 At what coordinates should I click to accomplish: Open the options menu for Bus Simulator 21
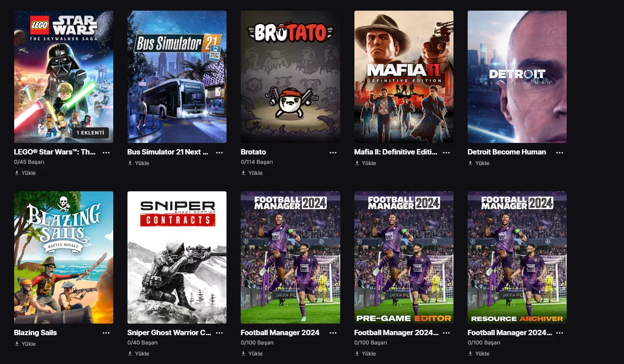click(x=219, y=152)
